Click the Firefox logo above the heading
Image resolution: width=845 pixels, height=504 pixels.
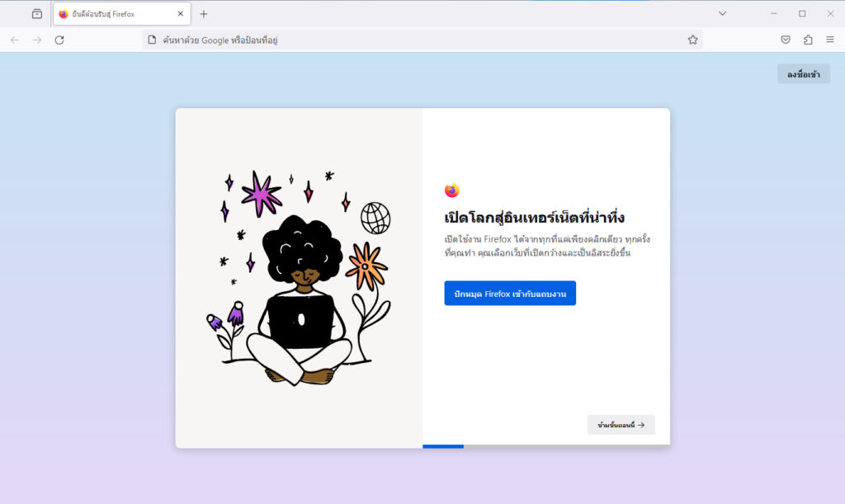coord(452,190)
